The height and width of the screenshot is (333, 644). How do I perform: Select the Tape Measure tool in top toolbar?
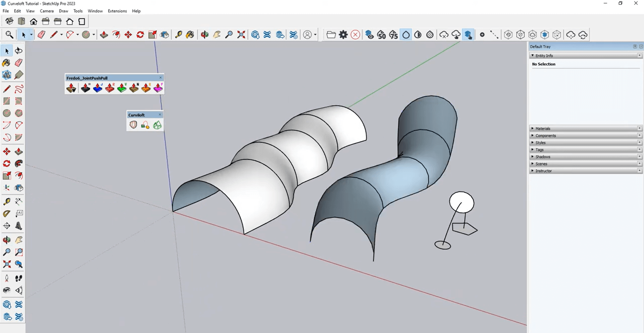point(178,35)
